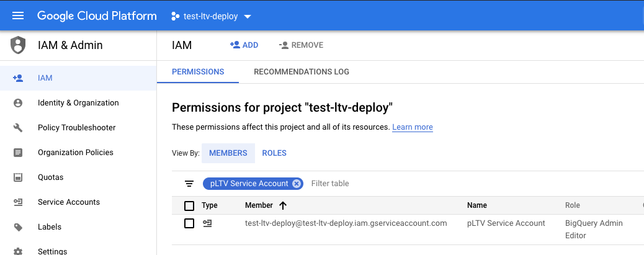Open Policy Troubleshooter in sidebar
The image size is (644, 255).
(78, 128)
